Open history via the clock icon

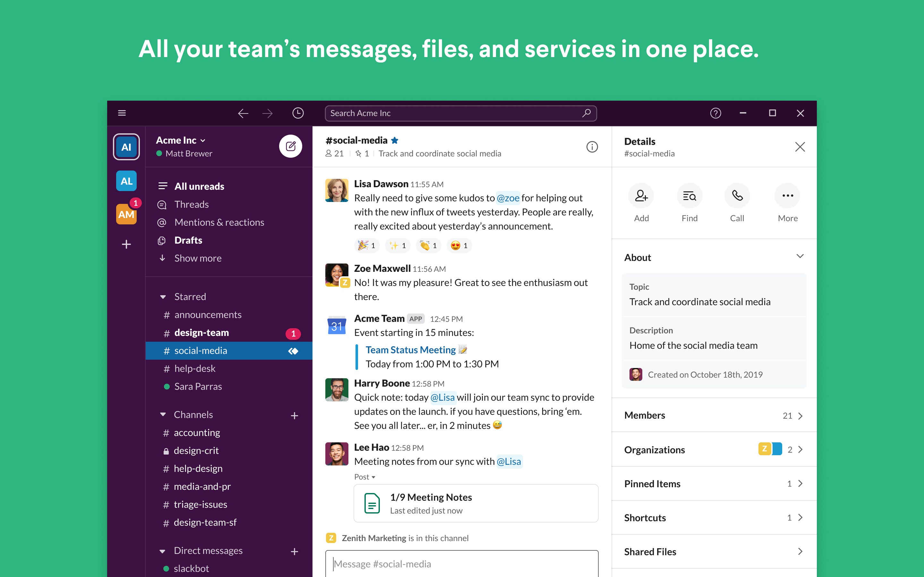tap(298, 113)
